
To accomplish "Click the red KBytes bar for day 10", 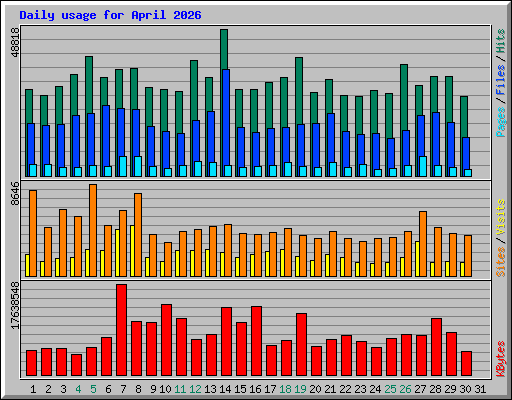I will [x=166, y=340].
